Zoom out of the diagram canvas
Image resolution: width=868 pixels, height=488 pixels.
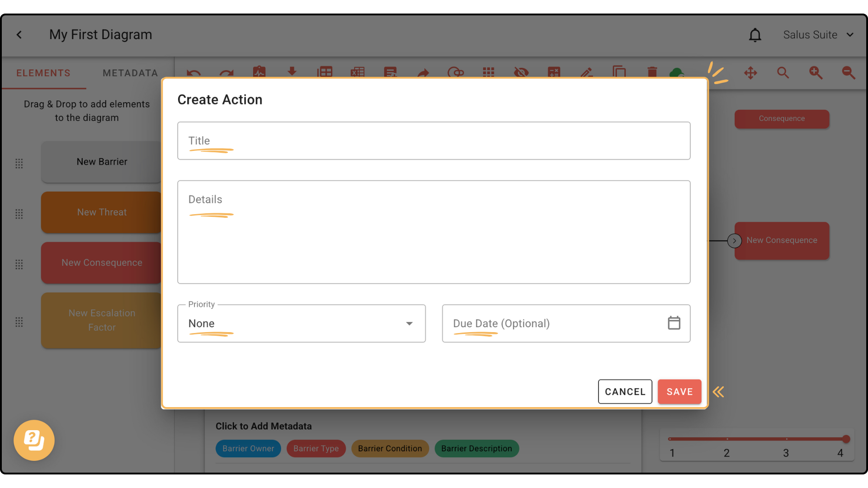(x=849, y=73)
